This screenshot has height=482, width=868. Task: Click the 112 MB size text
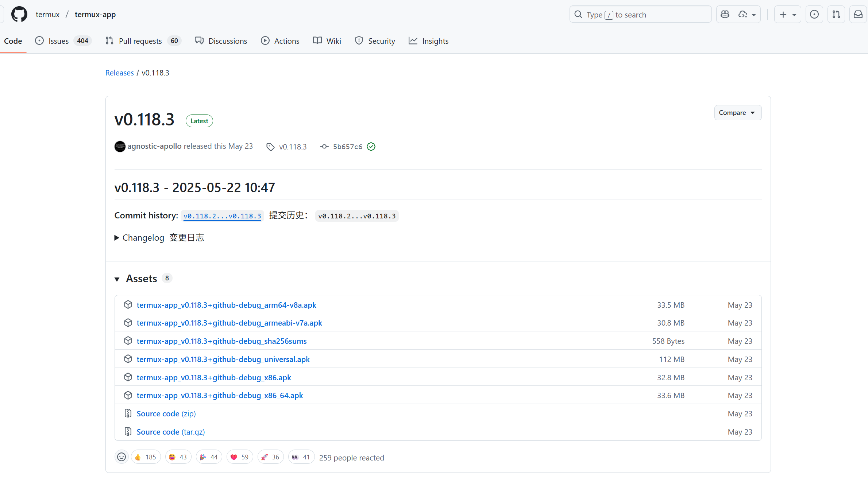click(671, 359)
